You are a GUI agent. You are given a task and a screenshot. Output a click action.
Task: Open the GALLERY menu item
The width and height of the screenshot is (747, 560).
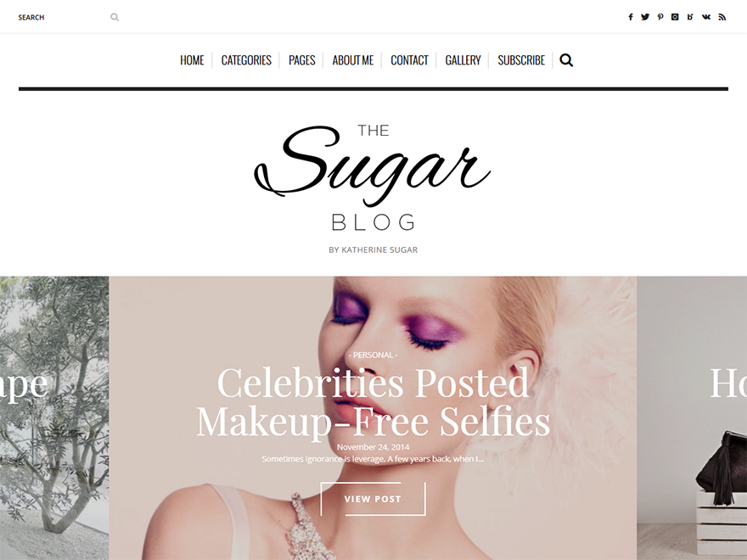[463, 60]
